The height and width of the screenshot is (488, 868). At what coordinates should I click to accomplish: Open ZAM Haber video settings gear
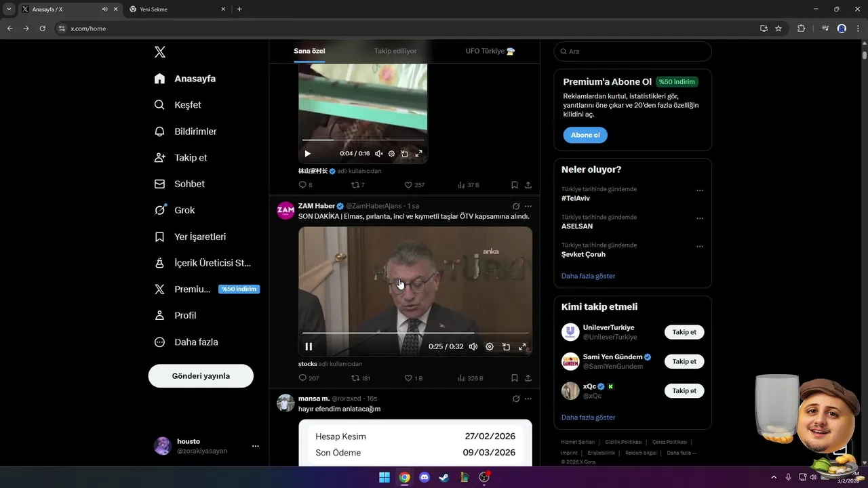click(x=490, y=346)
